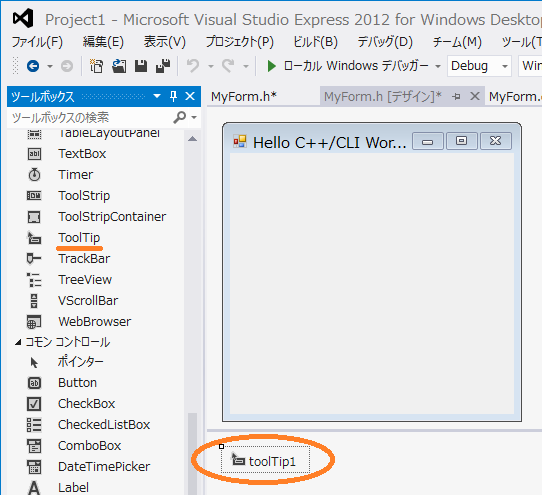Select the TreeView control icon
542x495 pixels.
tap(34, 280)
